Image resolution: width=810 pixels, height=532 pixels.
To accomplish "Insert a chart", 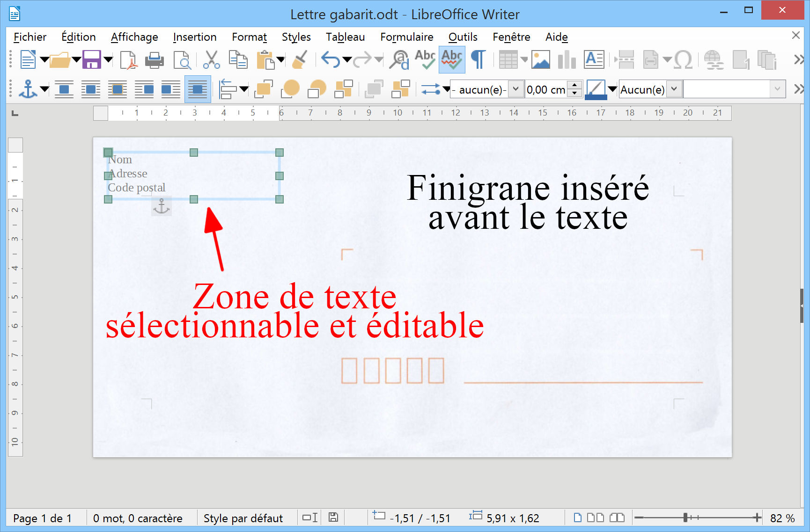I will (567, 60).
